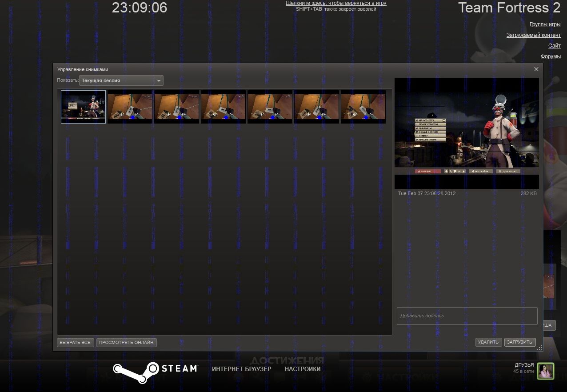Click the large screenshot preview image

(467, 133)
